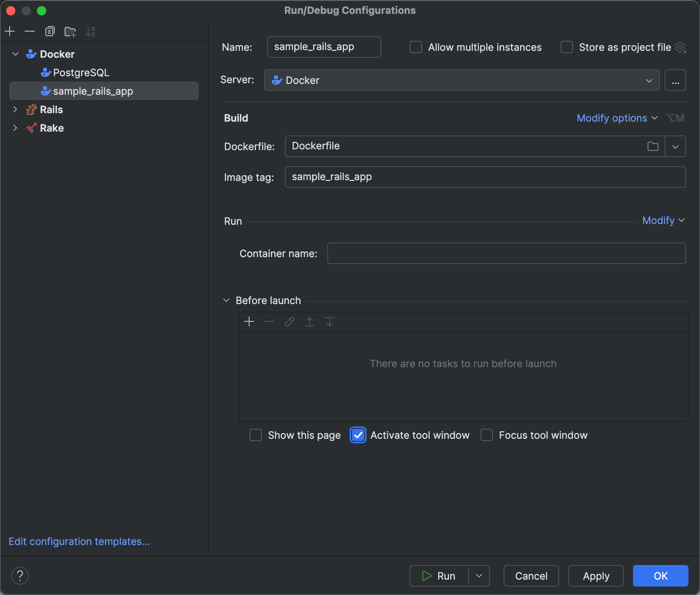Click the Cancel button
The width and height of the screenshot is (700, 595).
click(x=531, y=576)
